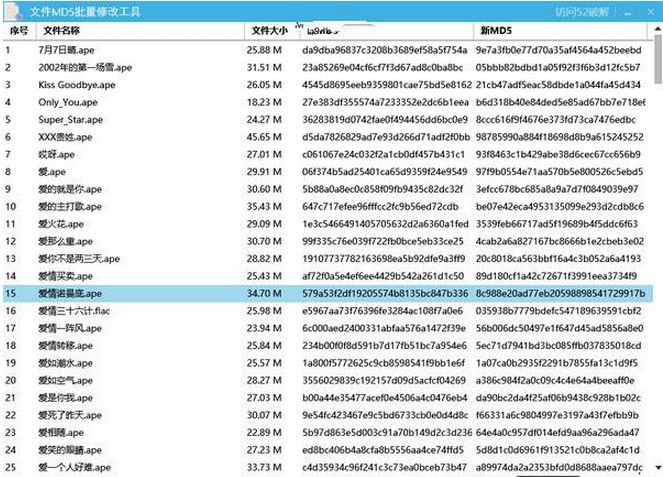Click original MD5 starting with 647c717efee9
Screen dimensions: 663x477
(380, 206)
